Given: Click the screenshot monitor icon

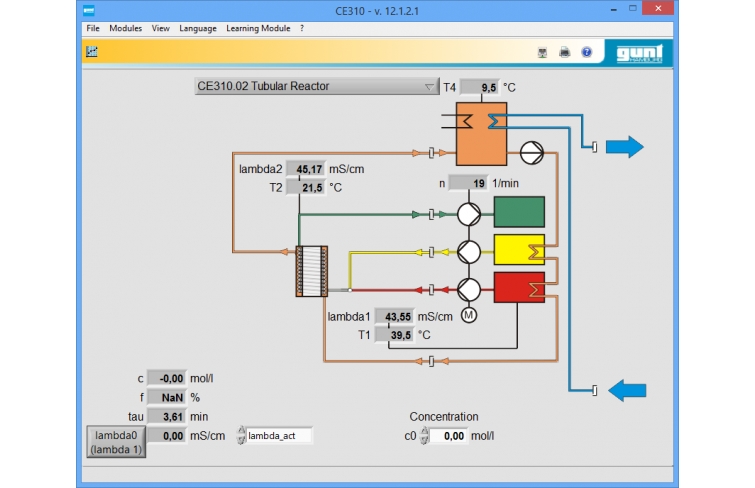Looking at the screenshot, I should pyautogui.click(x=542, y=53).
